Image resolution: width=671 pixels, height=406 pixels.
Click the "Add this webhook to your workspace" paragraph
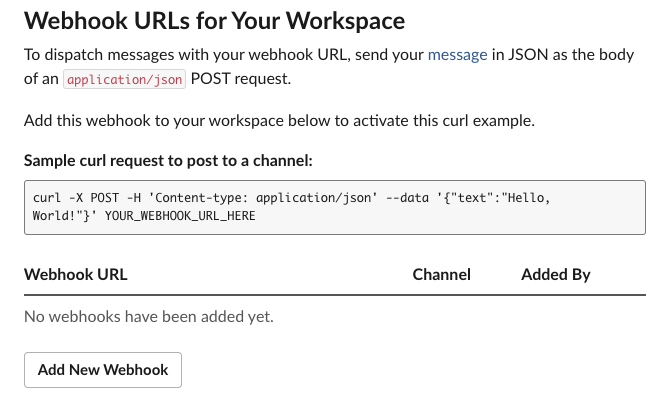coord(279,121)
